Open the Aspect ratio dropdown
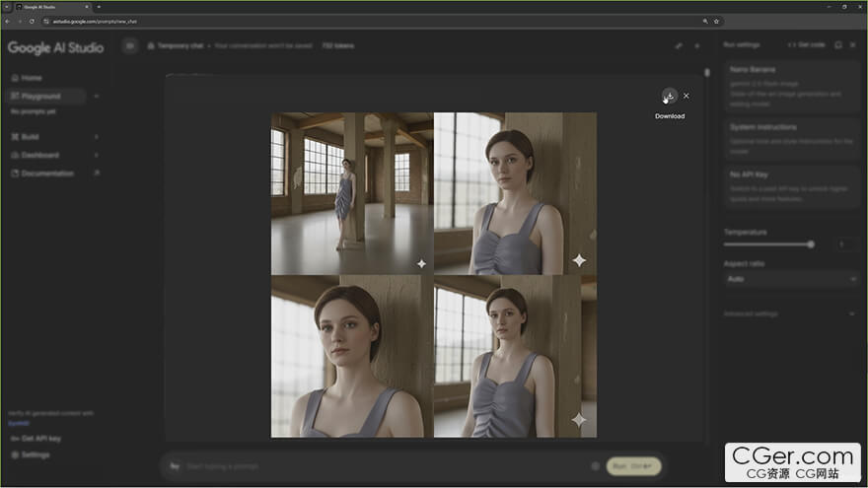Viewport: 868px width, 488px height. [x=791, y=279]
